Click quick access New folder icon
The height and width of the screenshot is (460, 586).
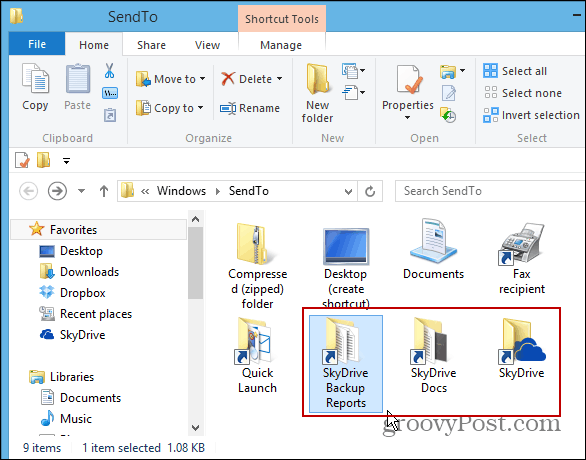(43, 160)
